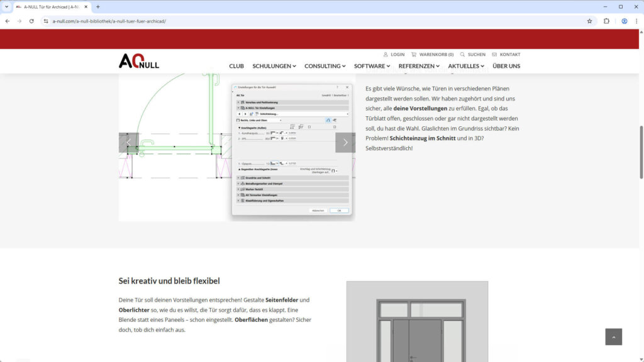Screen dimensions: 644x362
Task: Click the A-NULL logo
Action: 139,61
